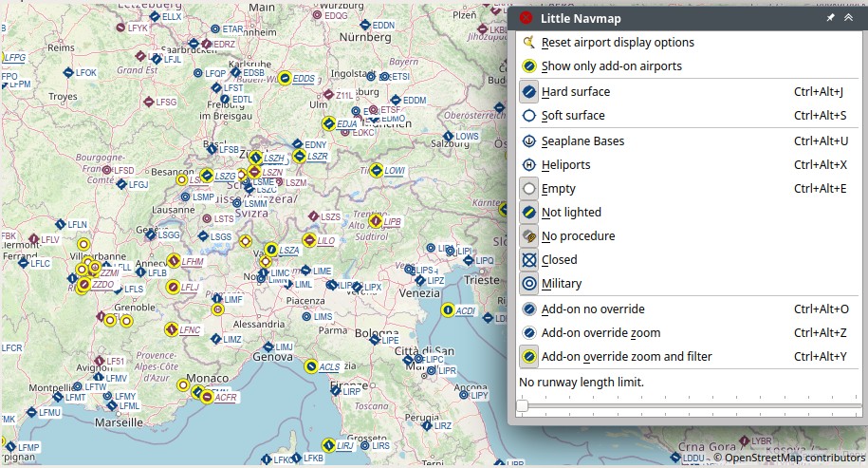Collapse the Little Navmap panel with double chevron
Viewport: 868px width, 468px height.
click(848, 18)
